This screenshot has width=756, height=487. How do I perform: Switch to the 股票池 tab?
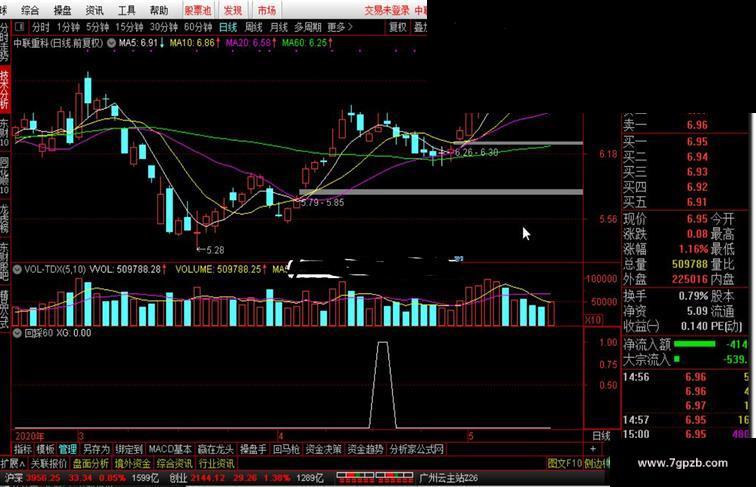pos(198,10)
